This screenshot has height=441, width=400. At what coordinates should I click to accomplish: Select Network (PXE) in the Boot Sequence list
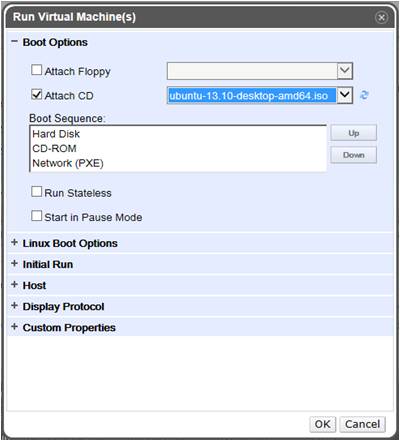click(68, 163)
